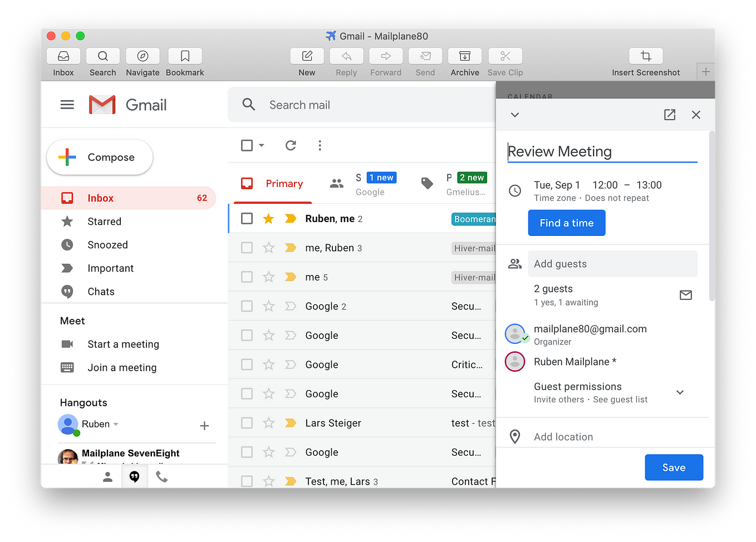Star the me, Ruben conversation
This screenshot has height=542, width=756.
(x=268, y=248)
